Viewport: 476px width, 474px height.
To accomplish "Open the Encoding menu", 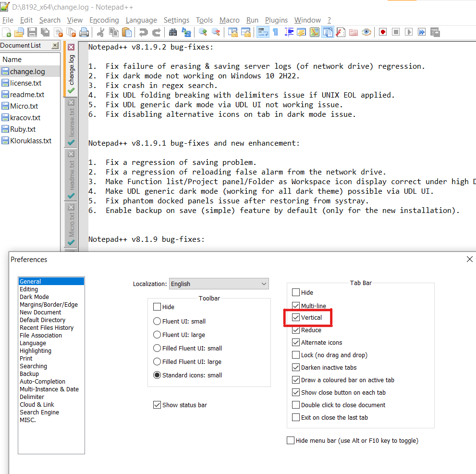I will 104,20.
